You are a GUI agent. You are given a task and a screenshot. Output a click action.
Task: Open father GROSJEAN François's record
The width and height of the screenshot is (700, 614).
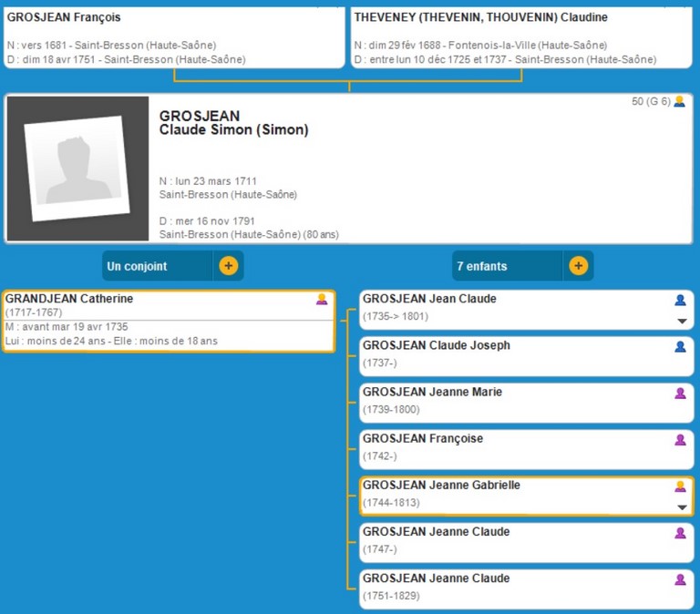(64, 17)
